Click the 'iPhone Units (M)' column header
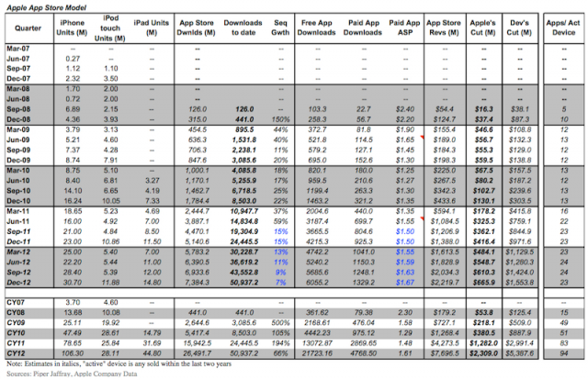This screenshot has height=380, width=588. pos(72,28)
